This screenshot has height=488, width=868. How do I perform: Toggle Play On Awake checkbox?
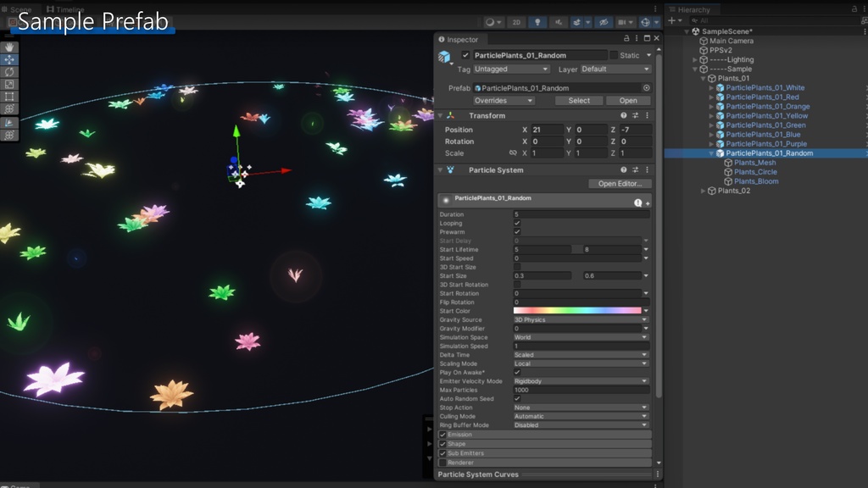(x=517, y=373)
